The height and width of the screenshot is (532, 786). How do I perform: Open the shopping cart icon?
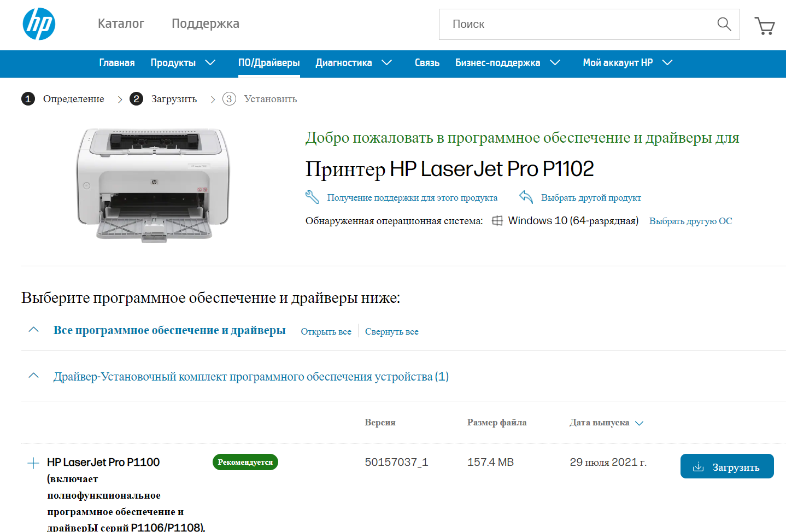point(765,26)
